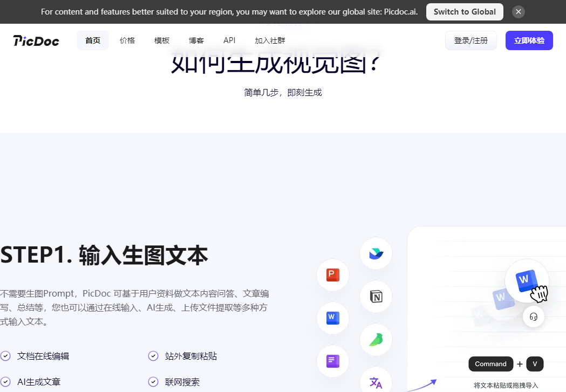566x392 pixels.
Task: Click the 立即体验 button
Action: click(x=529, y=40)
